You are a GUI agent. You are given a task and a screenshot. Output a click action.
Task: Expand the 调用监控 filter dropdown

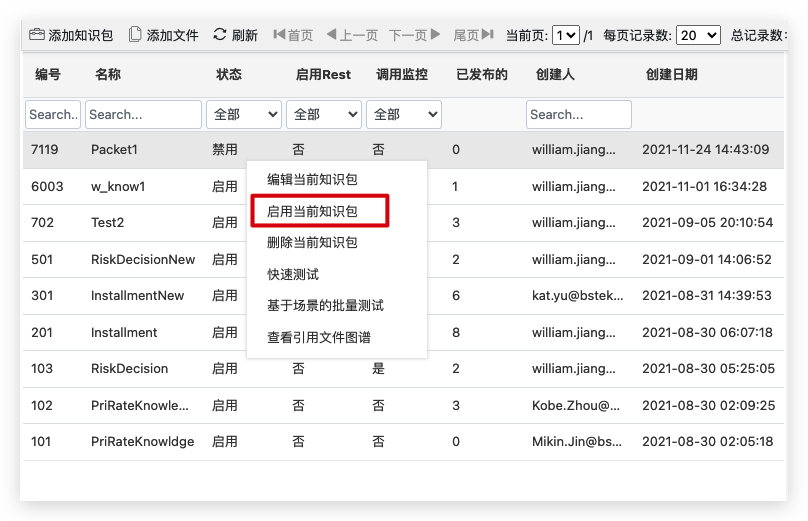click(404, 115)
